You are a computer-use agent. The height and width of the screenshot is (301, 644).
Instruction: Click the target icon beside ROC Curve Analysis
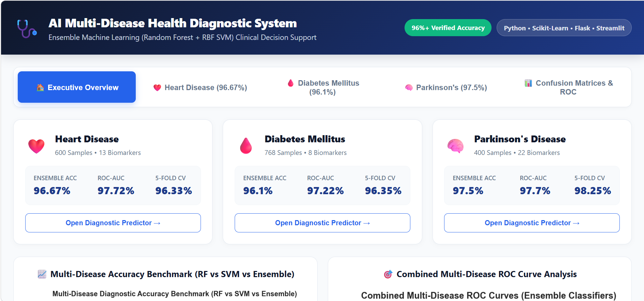(x=388, y=274)
